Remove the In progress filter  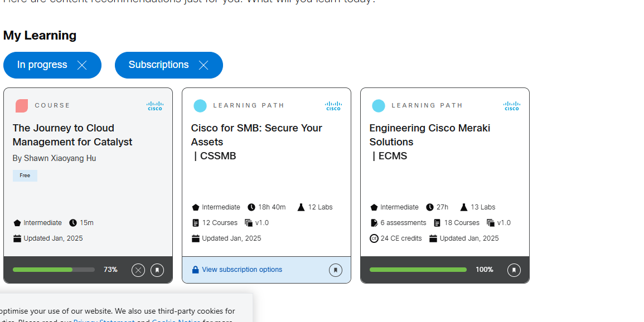[x=81, y=65]
